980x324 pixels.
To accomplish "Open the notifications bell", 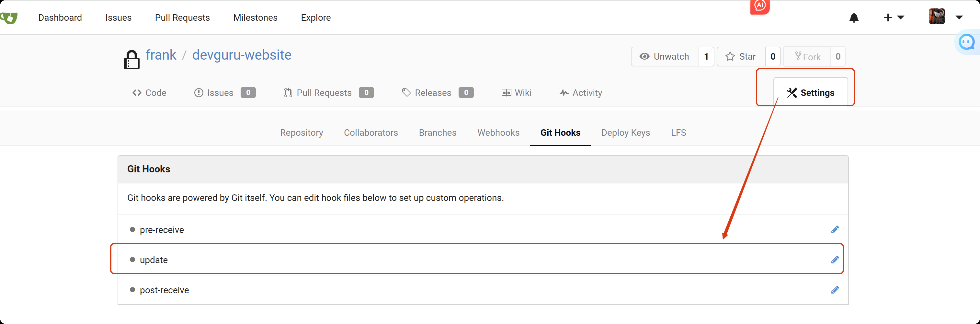I will click(854, 18).
